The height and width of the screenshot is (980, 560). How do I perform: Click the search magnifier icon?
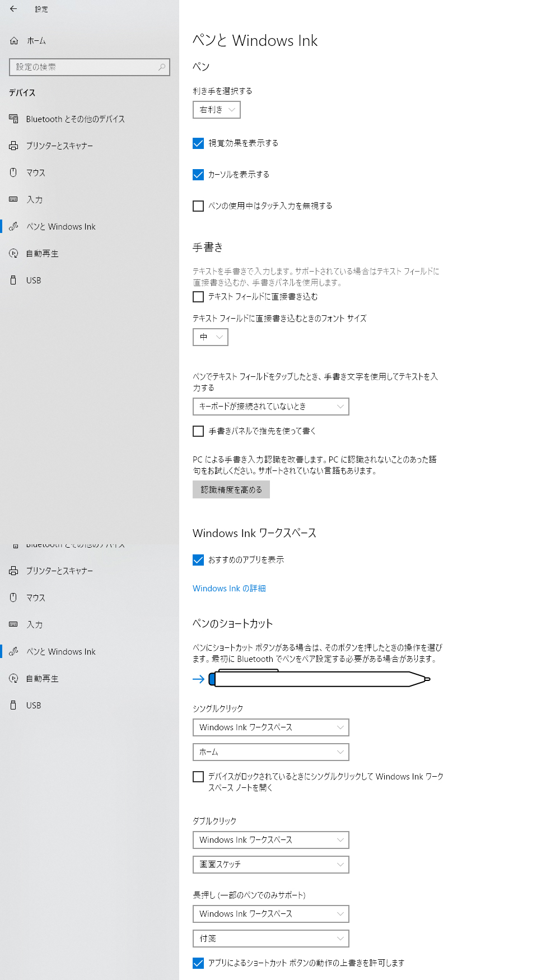[x=162, y=67]
